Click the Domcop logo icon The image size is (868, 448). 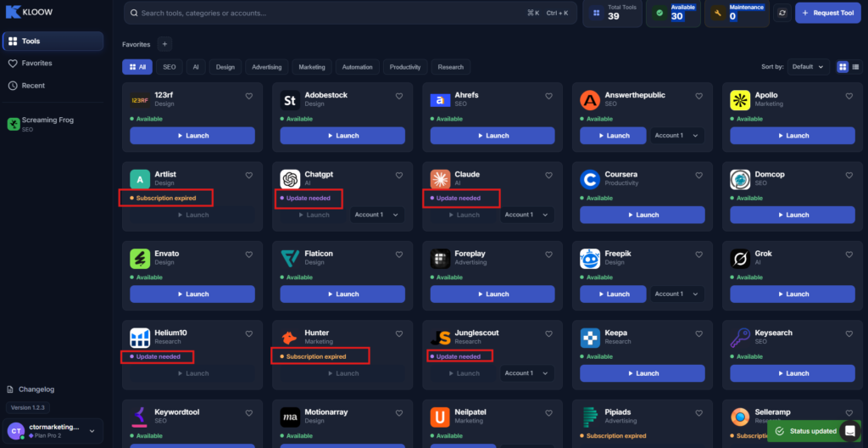(740, 180)
